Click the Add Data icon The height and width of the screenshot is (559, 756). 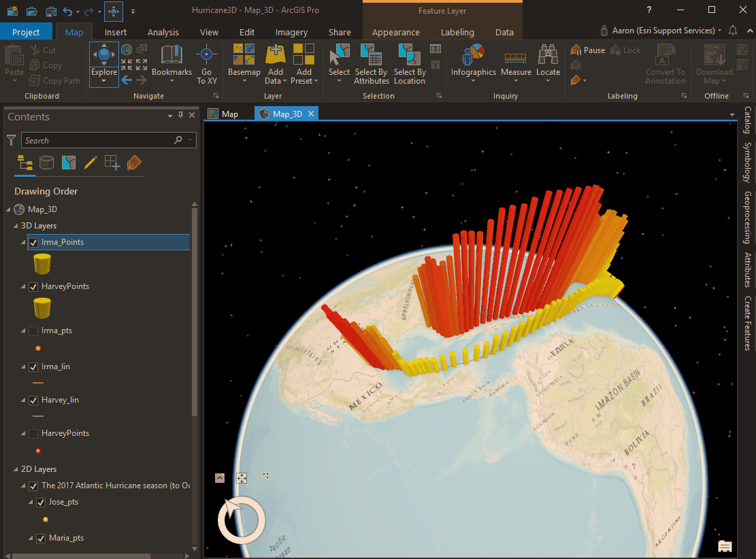276,54
